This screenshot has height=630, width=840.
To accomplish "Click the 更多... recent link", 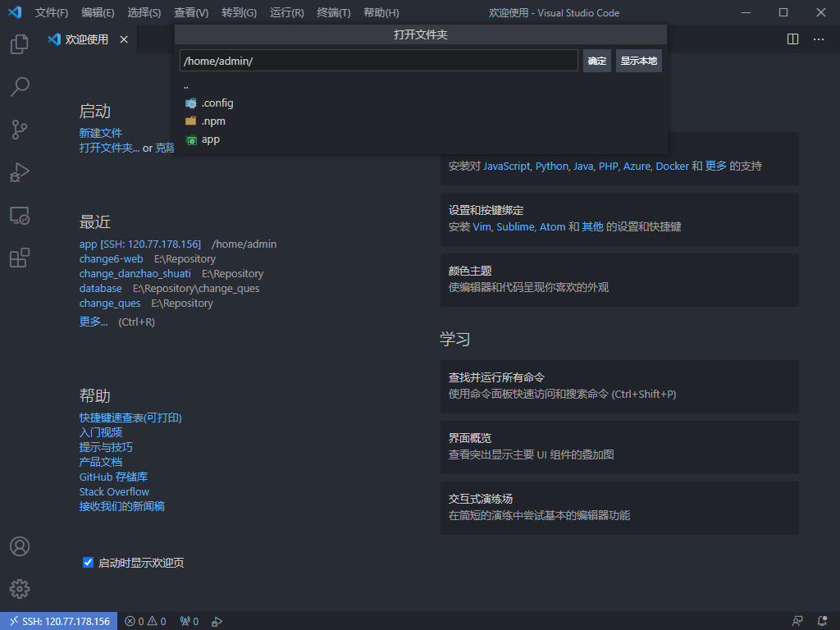I will tap(94, 322).
